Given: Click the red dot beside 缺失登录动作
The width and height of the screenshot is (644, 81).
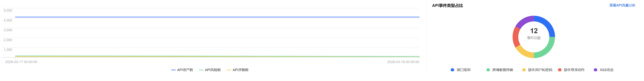Looking at the screenshot, I should 559,70.
